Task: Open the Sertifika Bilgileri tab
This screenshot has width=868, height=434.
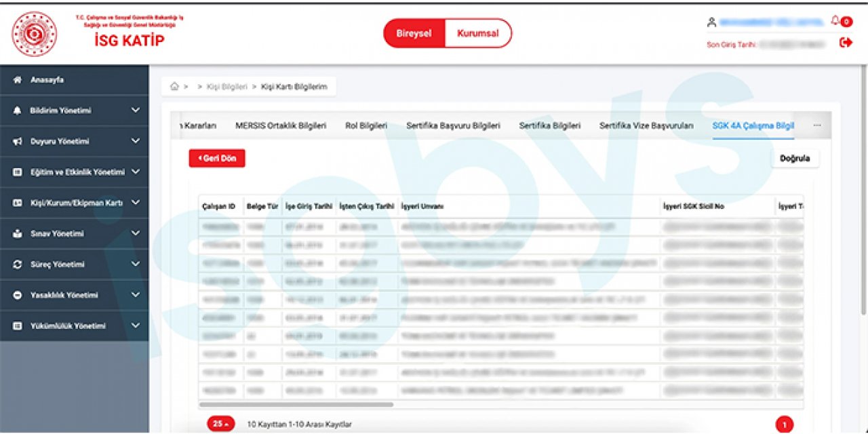Action: coord(549,125)
